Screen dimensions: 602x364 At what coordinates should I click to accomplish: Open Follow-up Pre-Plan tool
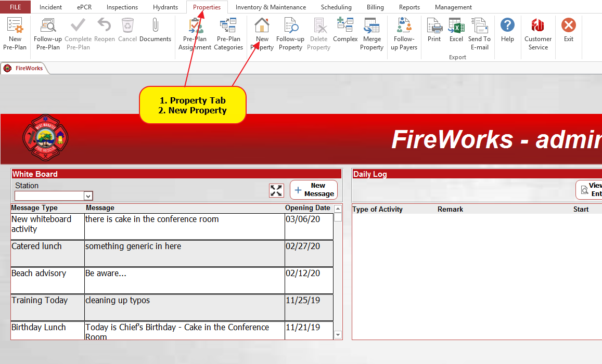click(x=48, y=34)
